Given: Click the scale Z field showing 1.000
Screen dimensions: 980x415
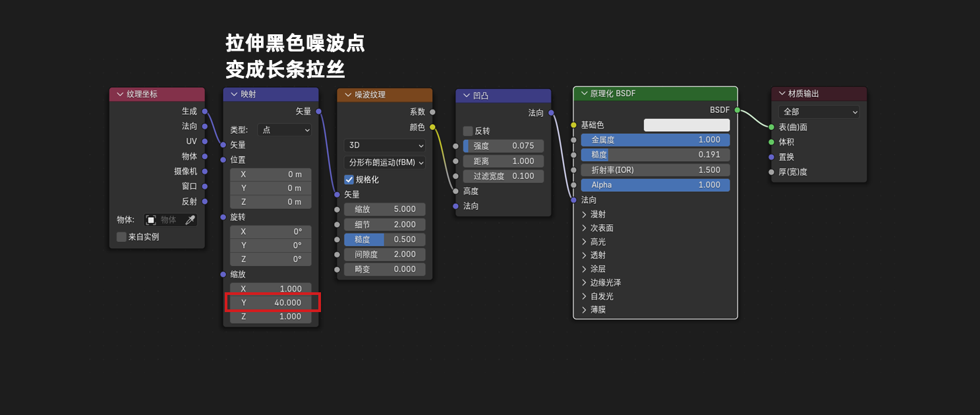Looking at the screenshot, I should click(271, 317).
